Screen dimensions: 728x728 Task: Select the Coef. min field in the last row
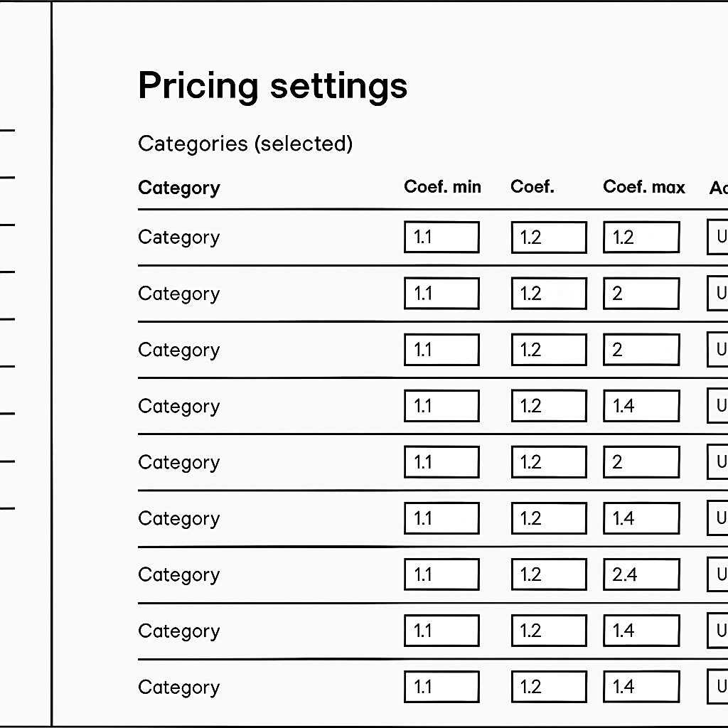pos(441,686)
